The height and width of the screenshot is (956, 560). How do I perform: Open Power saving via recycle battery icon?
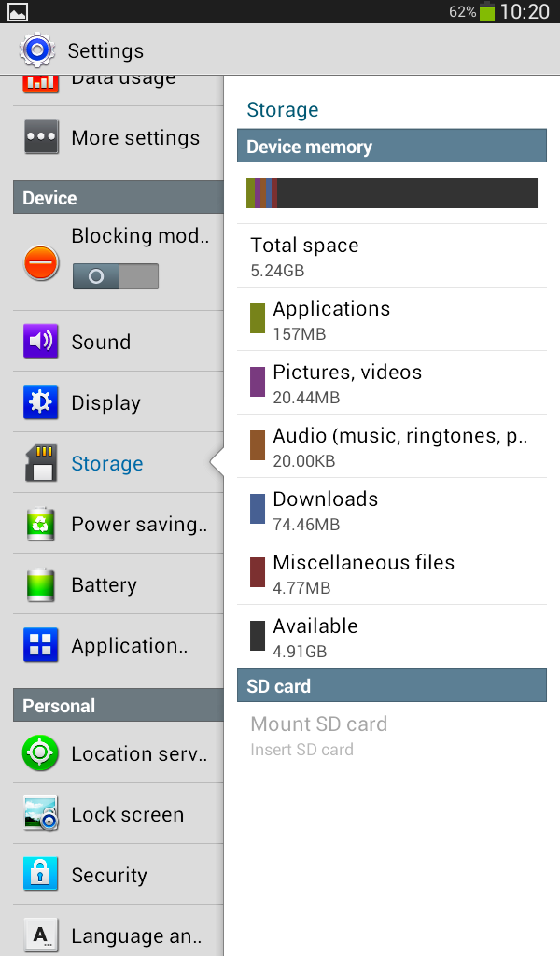(41, 524)
